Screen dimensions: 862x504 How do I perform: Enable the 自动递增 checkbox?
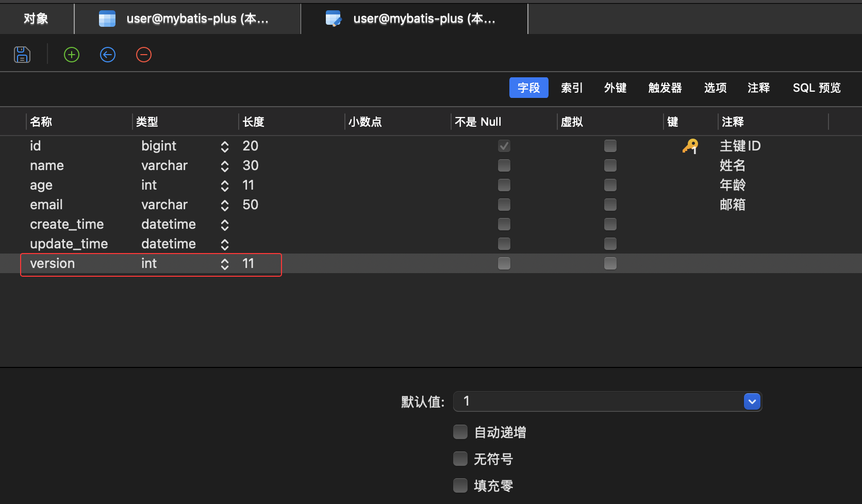pos(460,432)
